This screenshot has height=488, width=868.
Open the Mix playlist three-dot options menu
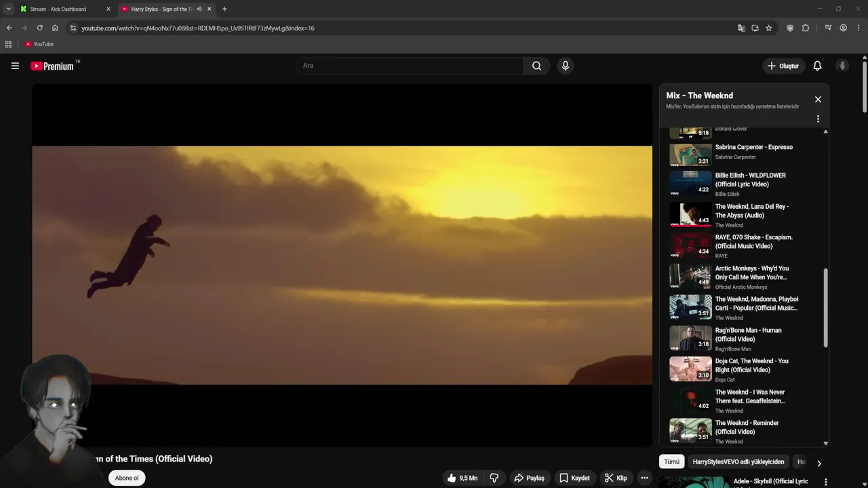[x=818, y=119]
